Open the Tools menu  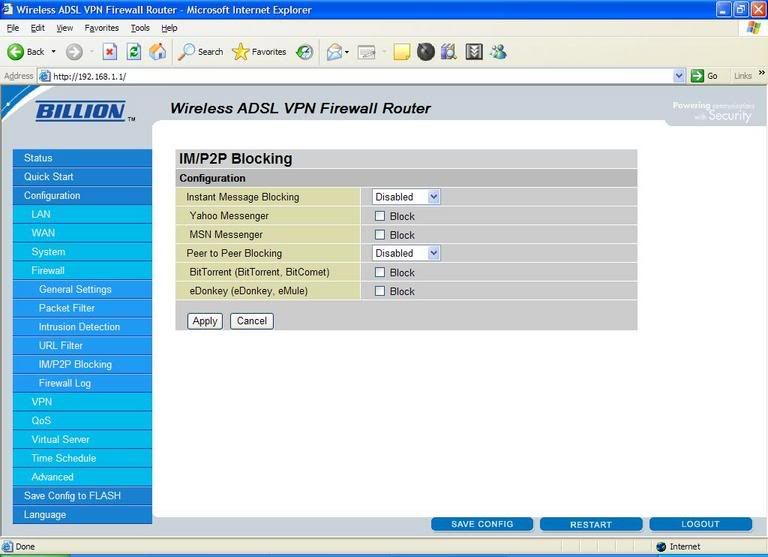[x=140, y=28]
